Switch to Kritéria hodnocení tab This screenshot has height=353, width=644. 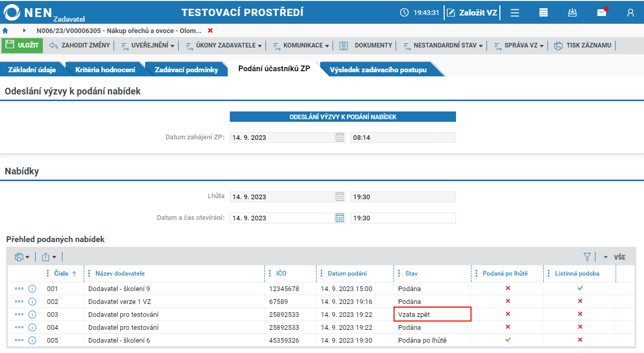tap(105, 70)
